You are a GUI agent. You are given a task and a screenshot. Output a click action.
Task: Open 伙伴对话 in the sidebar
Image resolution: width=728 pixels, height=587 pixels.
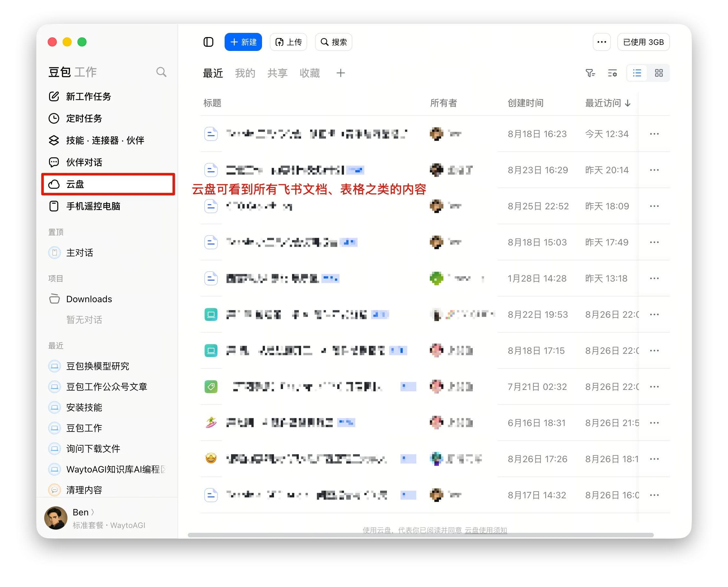[x=108, y=162]
